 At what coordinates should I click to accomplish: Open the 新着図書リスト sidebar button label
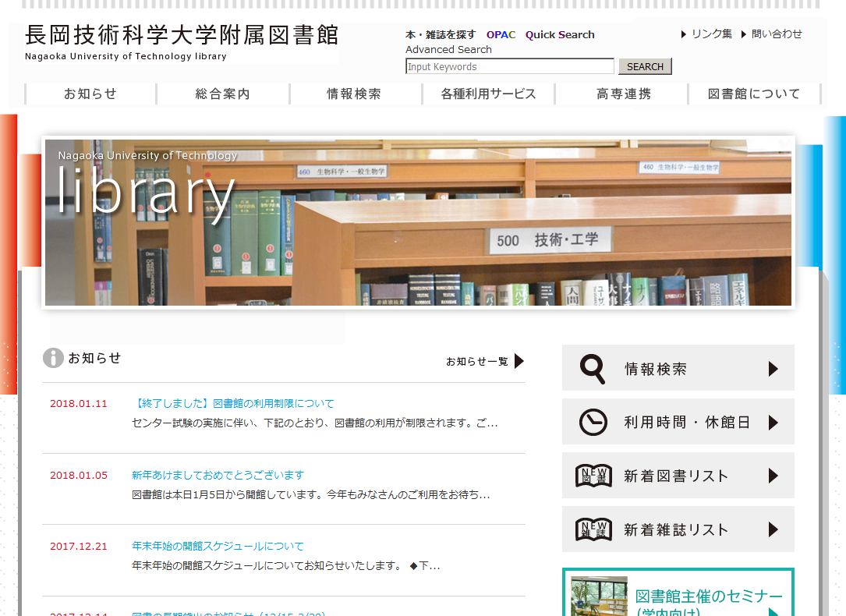click(x=676, y=476)
